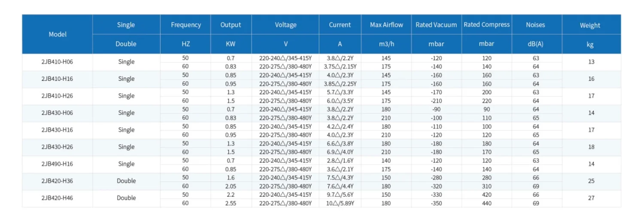Viewport: 644px width, 217px height.
Task: Click the 2JB410-H06 model cell
Action: click(x=58, y=62)
